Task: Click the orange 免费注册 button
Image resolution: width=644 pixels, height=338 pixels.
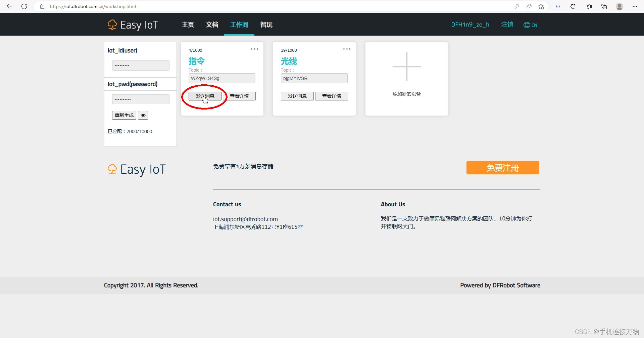Action: coord(503,168)
